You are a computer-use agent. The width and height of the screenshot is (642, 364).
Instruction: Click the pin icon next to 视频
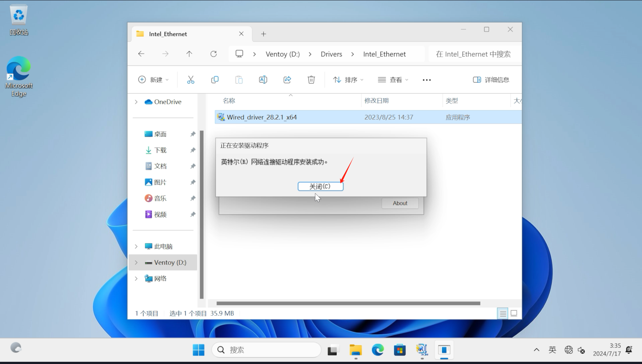point(193,214)
